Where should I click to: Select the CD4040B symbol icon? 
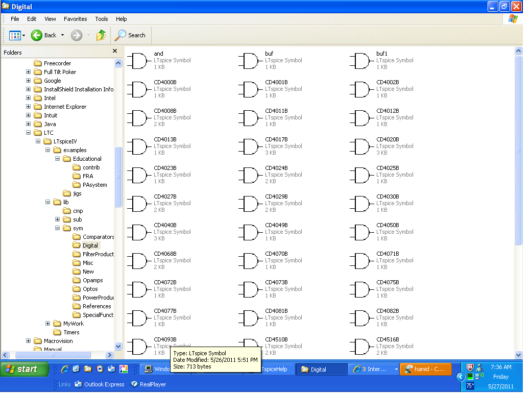tap(139, 232)
